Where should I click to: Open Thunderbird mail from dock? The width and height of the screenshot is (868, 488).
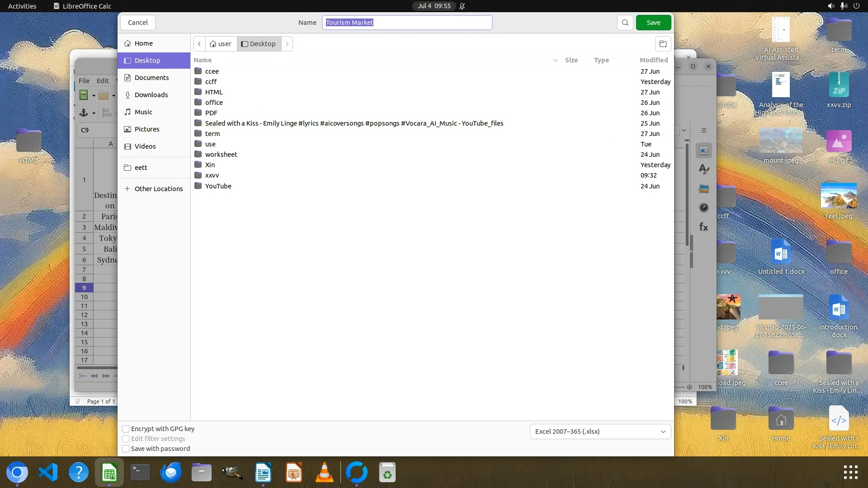point(171,473)
